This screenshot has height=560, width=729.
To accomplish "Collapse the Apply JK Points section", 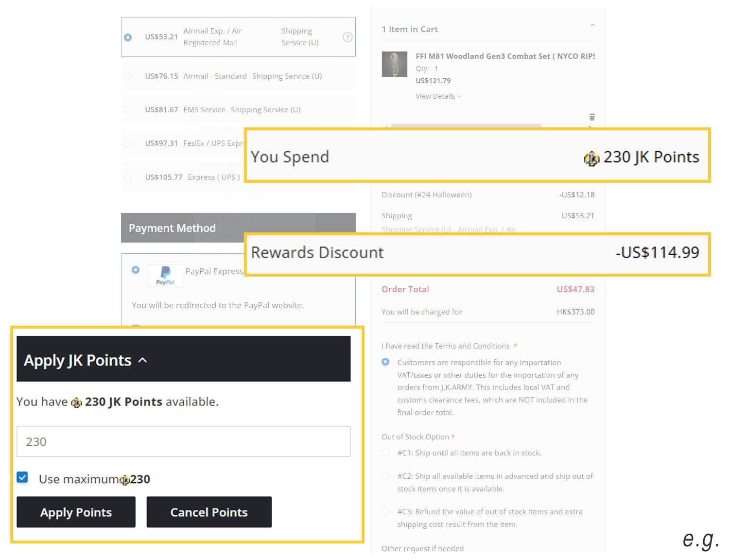I will [142, 360].
